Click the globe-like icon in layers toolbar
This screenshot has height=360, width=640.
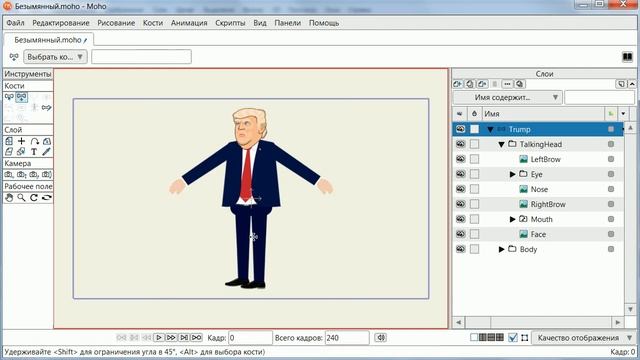(520, 84)
